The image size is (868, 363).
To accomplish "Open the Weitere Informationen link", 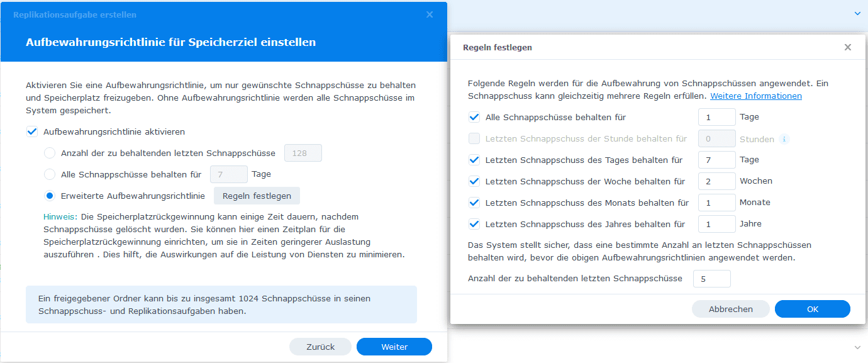I will [755, 96].
